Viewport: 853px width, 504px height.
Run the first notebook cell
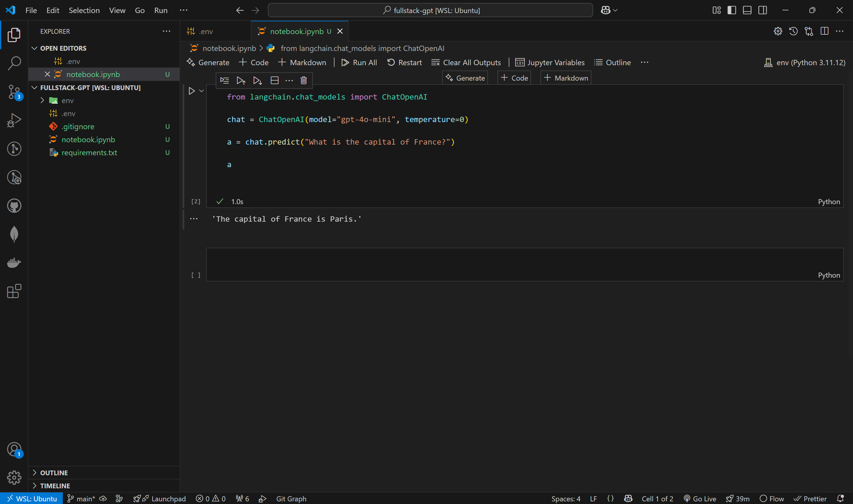(x=191, y=91)
